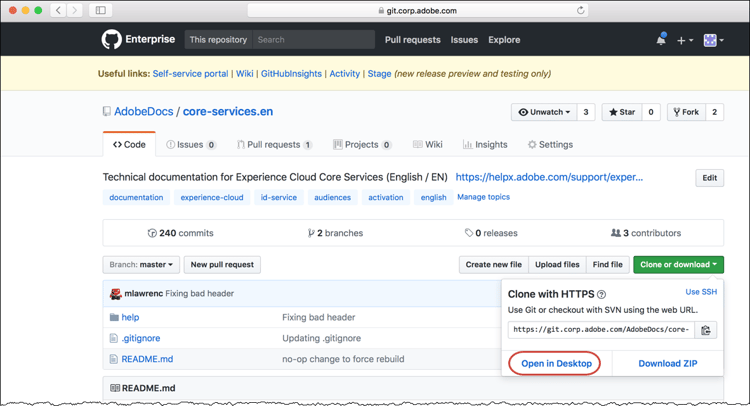
Task: Select the documentation topic tag
Action: tap(136, 197)
